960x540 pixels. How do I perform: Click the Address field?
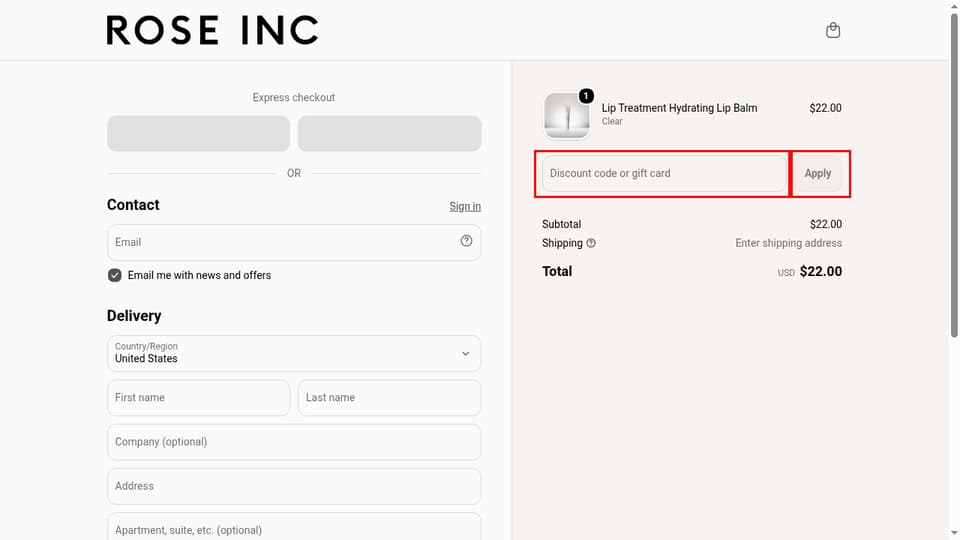294,486
